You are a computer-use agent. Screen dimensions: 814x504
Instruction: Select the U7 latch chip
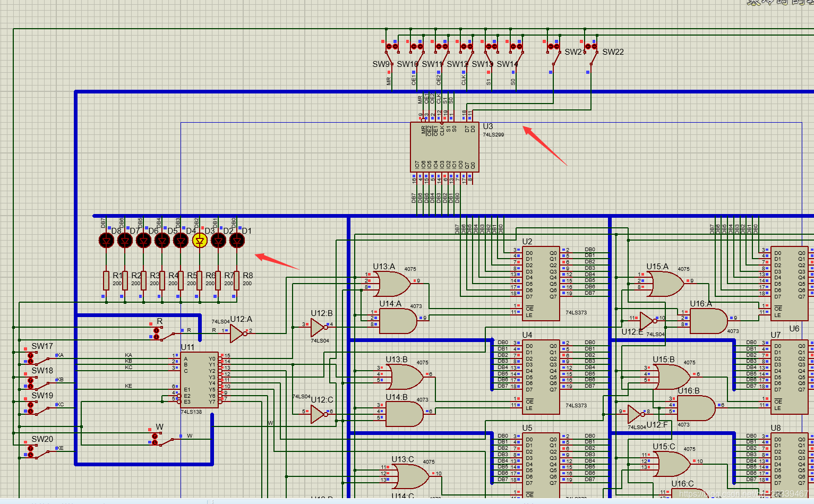(790, 377)
